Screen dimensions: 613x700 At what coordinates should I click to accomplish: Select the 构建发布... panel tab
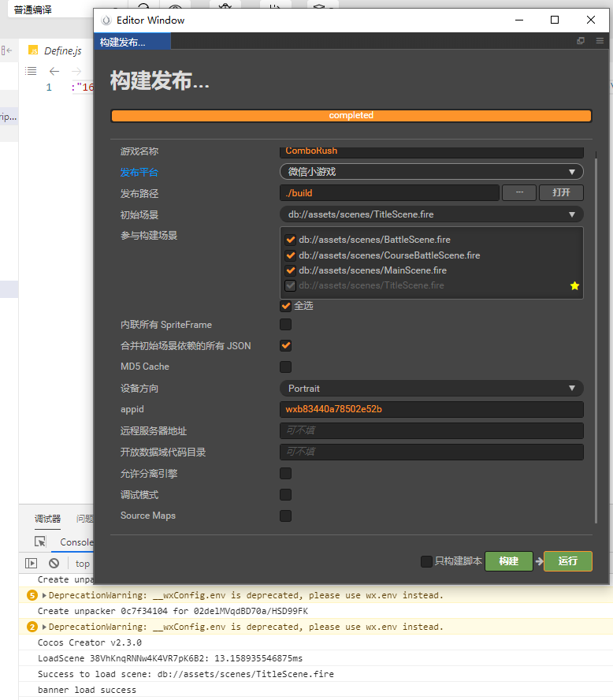pyautogui.click(x=132, y=42)
